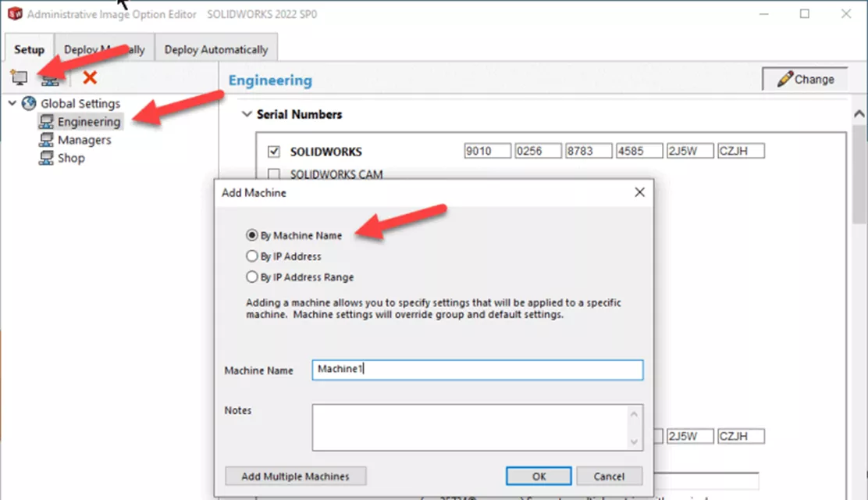Click the Add Multiple Machines button
Image resolution: width=868 pixels, height=500 pixels.
click(295, 476)
